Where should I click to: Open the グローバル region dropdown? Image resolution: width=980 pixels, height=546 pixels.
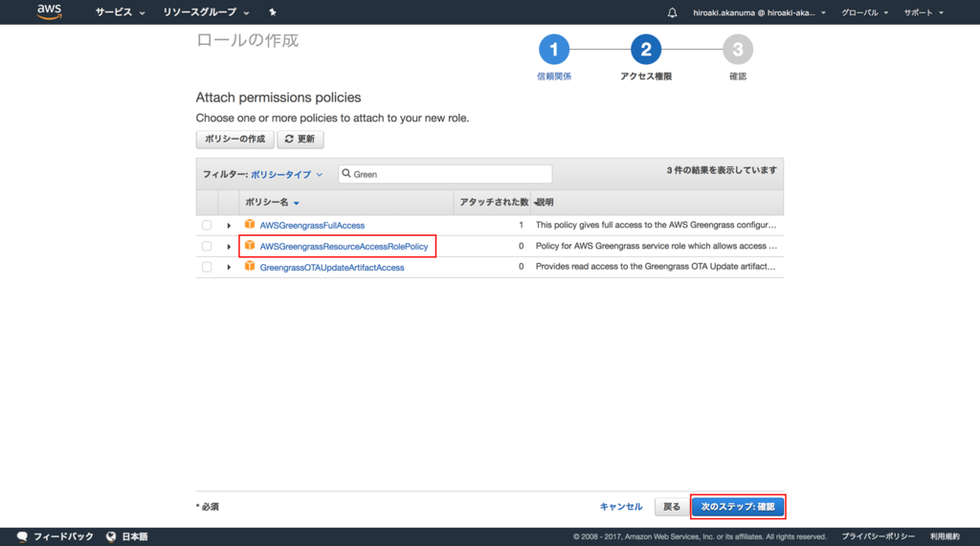pyautogui.click(x=864, y=12)
